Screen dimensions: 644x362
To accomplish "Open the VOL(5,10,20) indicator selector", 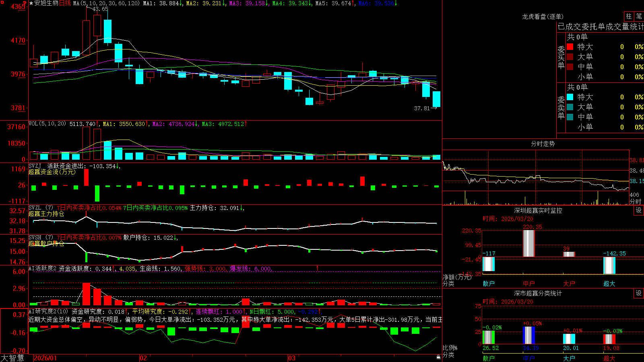I will (x=47, y=124).
